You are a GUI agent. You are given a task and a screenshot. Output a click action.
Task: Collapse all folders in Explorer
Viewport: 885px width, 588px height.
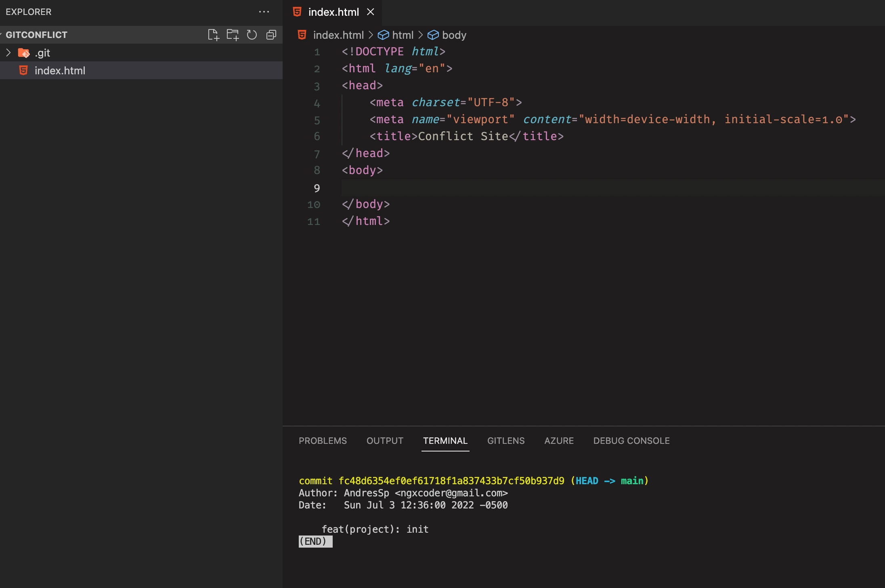pos(271,35)
